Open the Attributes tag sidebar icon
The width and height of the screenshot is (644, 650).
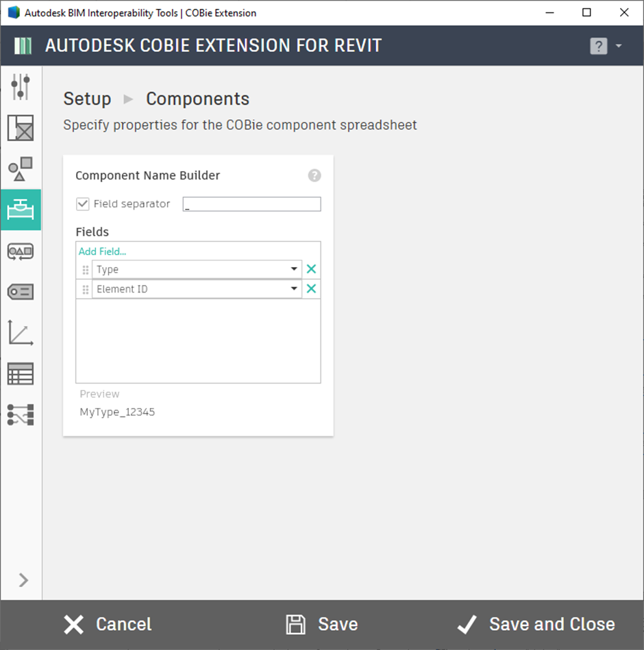pyautogui.click(x=21, y=292)
